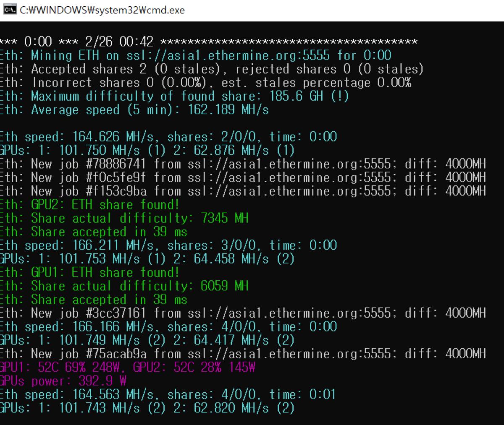Click the GPUs power 392.9 W line
The width and height of the screenshot is (504, 425).
(x=63, y=381)
